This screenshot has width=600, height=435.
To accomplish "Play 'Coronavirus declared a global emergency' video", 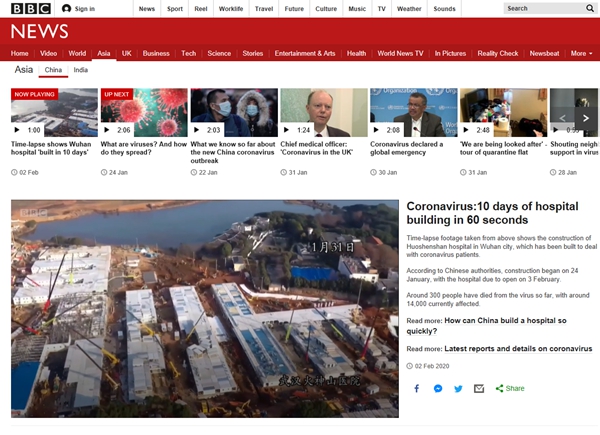I will tap(412, 112).
